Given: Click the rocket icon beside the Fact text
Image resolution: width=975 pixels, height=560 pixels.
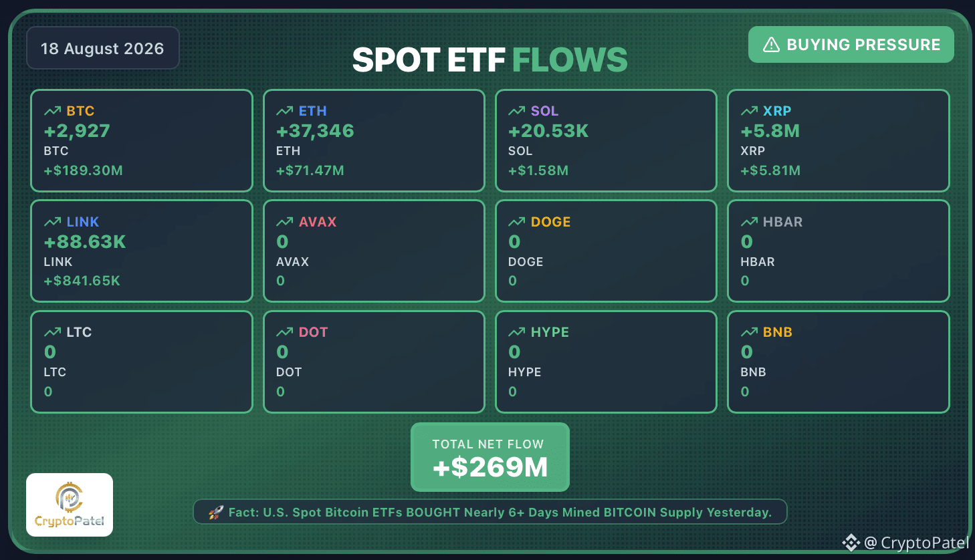Looking at the screenshot, I should 216,513.
